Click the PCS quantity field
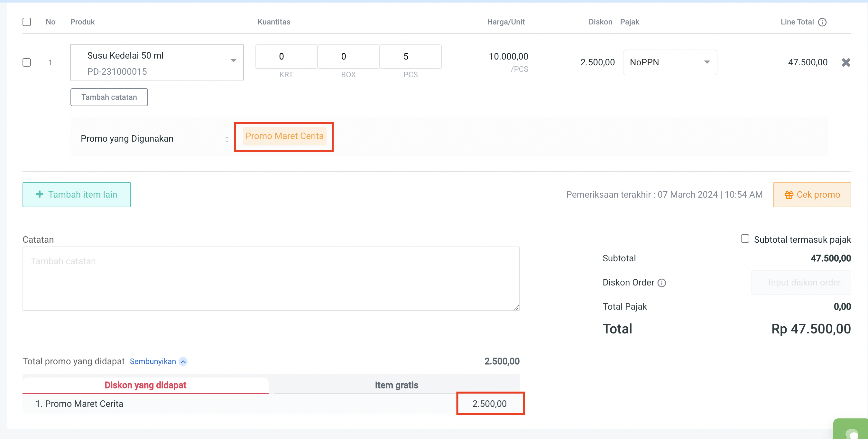 [x=410, y=57]
